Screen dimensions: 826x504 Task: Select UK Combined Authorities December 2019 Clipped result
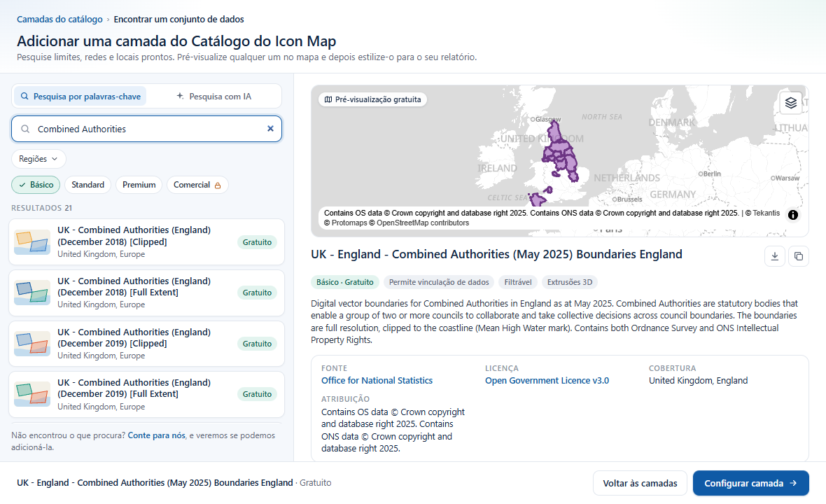(146, 344)
